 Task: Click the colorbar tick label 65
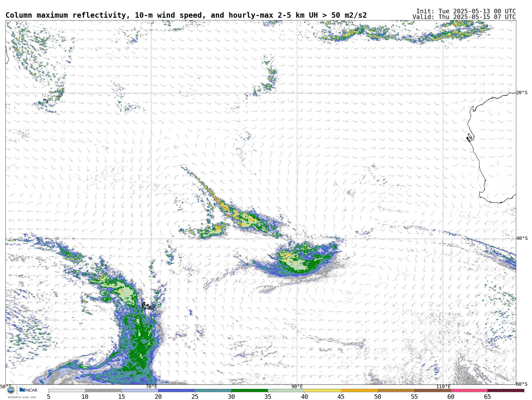487,397
